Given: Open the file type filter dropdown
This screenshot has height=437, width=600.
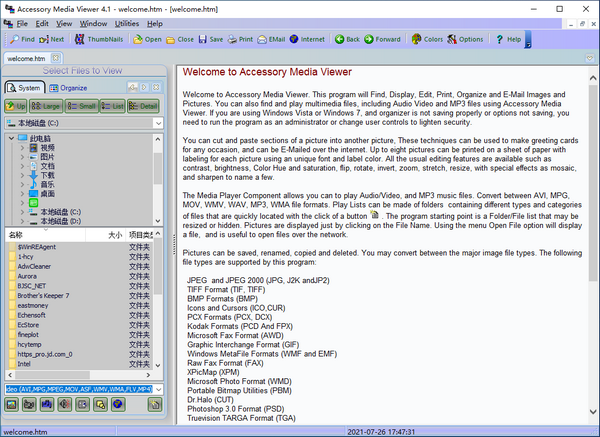Looking at the screenshot, I should coord(158,389).
